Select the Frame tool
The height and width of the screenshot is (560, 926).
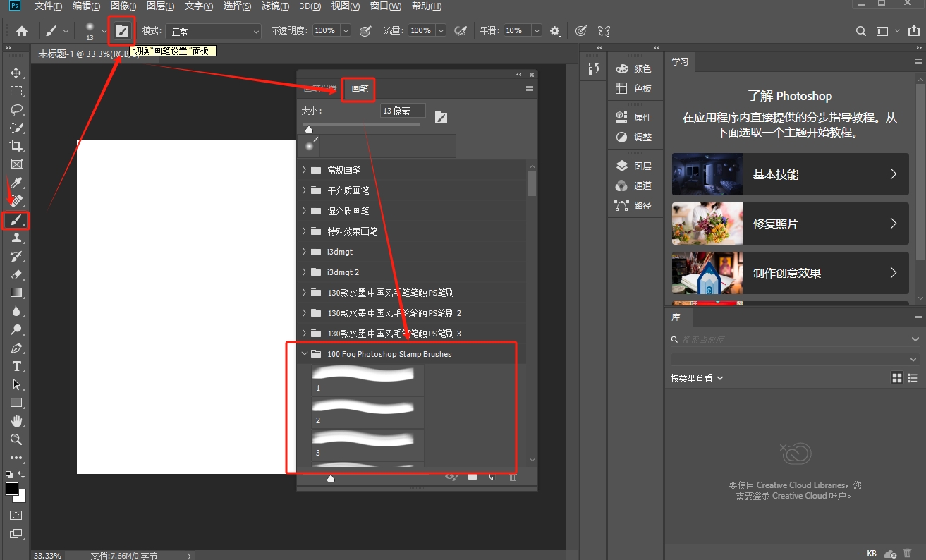click(x=16, y=164)
